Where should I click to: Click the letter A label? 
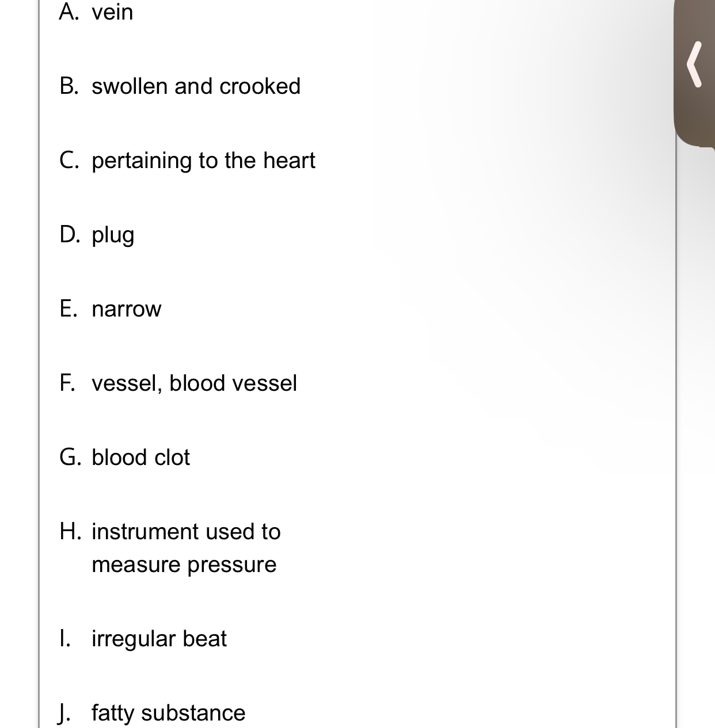pos(69,12)
